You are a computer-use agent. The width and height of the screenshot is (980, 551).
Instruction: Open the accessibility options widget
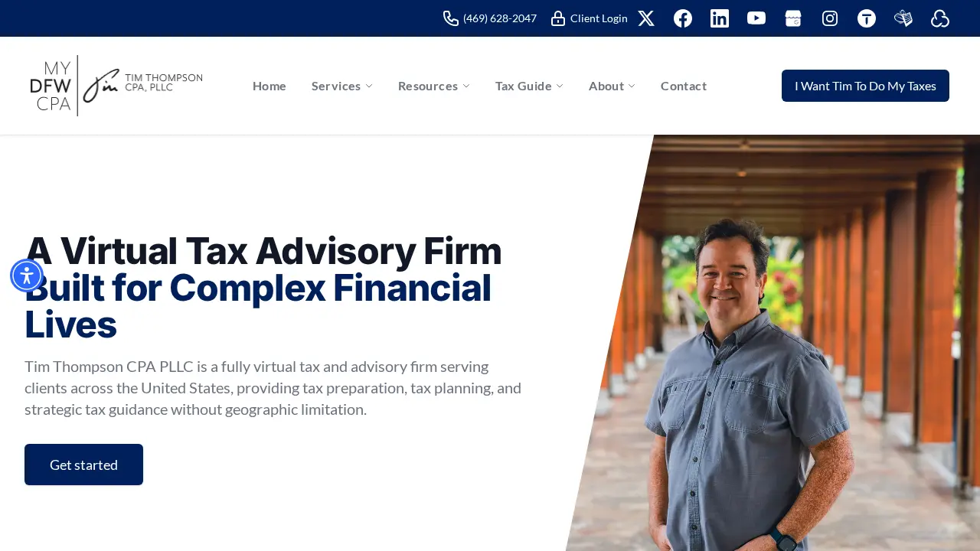tap(27, 275)
